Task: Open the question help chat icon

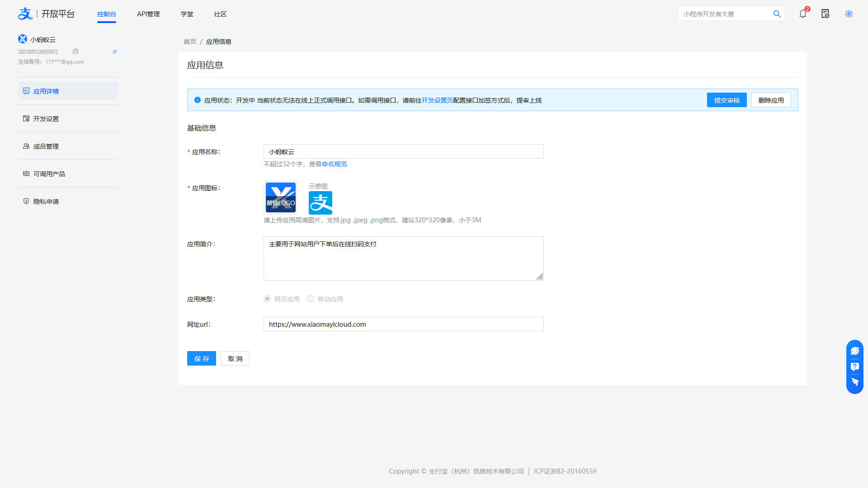Action: [x=854, y=366]
